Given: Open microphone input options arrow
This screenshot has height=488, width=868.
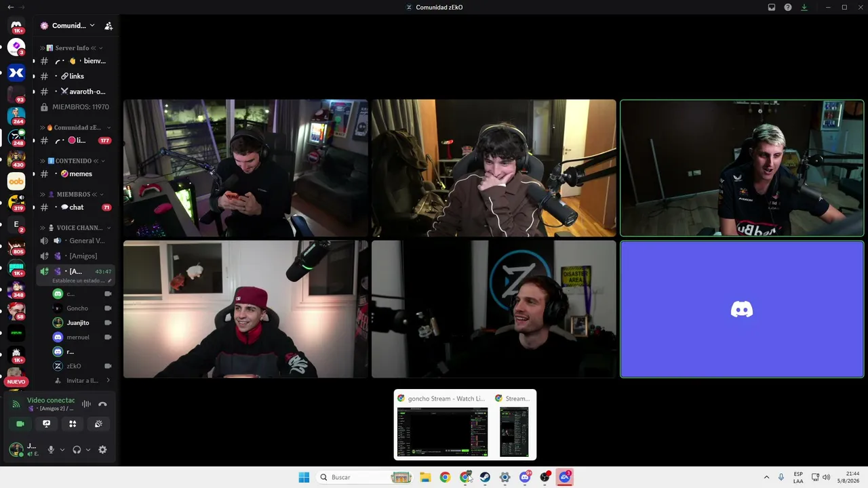Looking at the screenshot, I should click(62, 449).
